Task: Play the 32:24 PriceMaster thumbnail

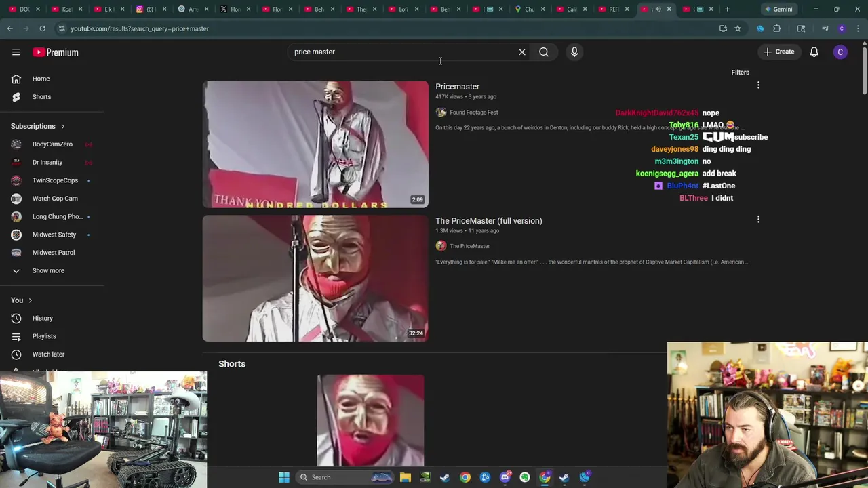Action: [315, 278]
